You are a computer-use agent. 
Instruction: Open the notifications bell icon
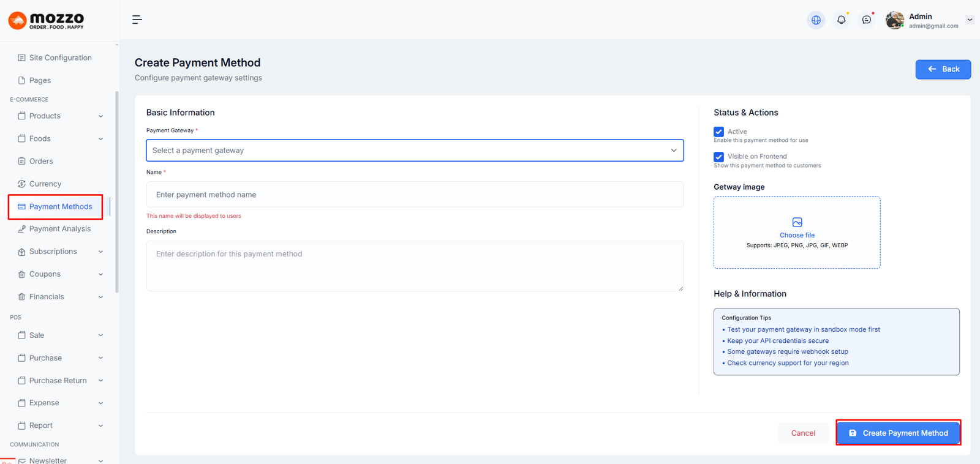click(x=842, y=20)
